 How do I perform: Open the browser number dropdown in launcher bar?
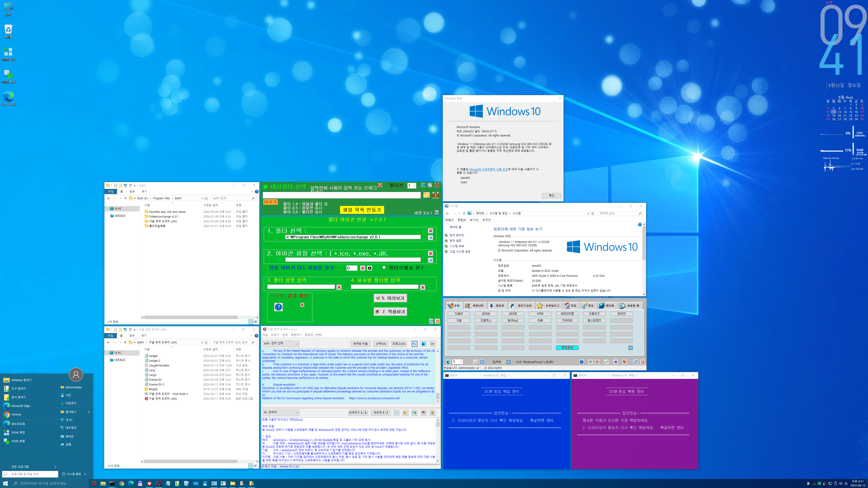click(x=458, y=362)
